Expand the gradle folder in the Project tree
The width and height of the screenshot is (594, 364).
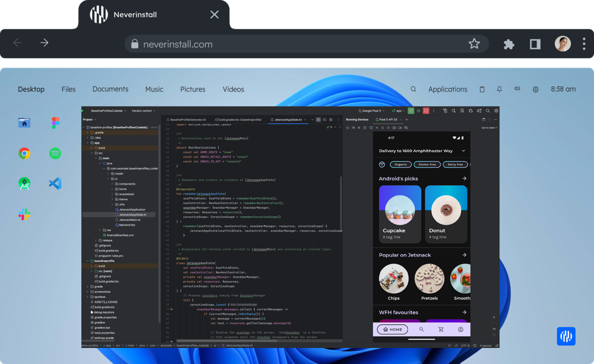coord(98,287)
